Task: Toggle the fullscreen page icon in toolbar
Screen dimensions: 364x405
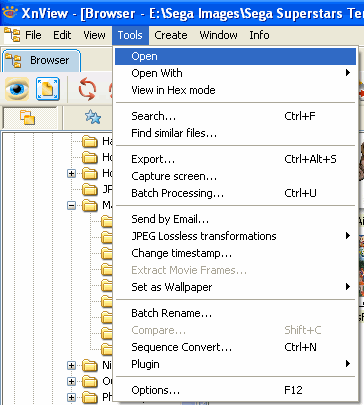Action: click(48, 89)
